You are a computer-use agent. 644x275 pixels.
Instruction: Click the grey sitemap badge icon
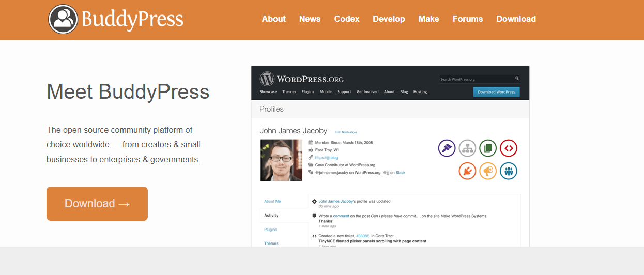467,148
